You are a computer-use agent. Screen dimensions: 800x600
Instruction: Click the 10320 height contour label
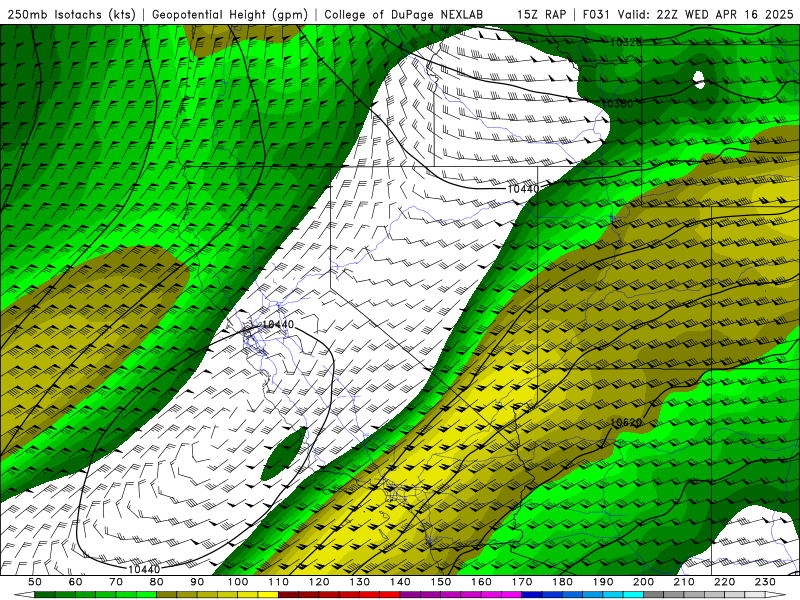(x=626, y=42)
